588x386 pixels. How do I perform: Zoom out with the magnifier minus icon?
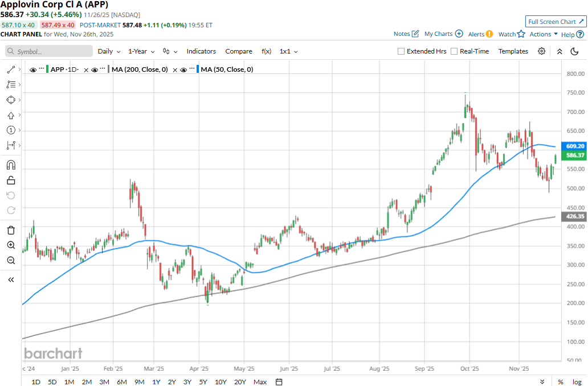coord(10,261)
